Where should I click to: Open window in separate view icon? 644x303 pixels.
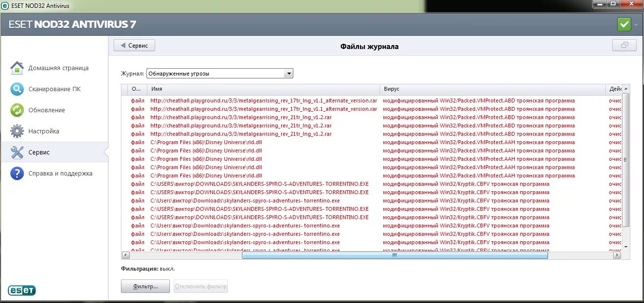point(624,45)
